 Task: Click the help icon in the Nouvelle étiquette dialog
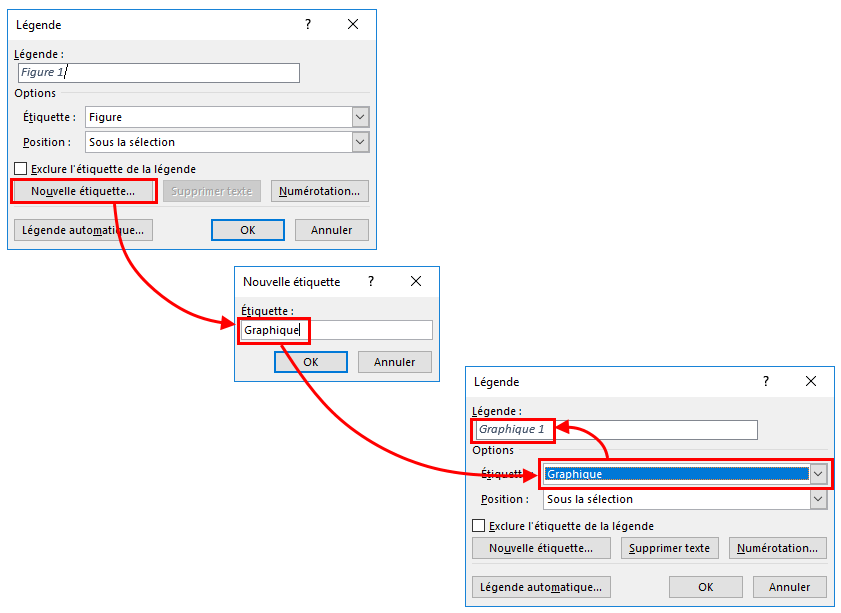click(x=371, y=282)
